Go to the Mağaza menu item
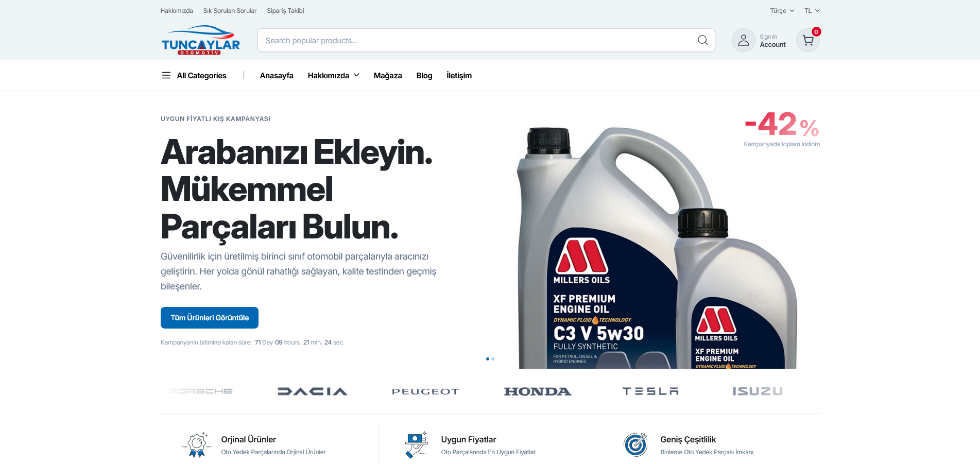Screen dimensions: 980x464 pos(388,75)
